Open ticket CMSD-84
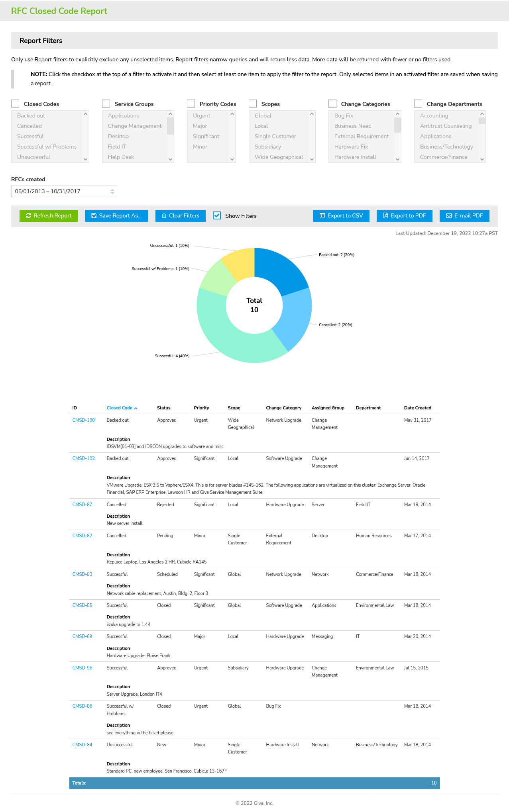This screenshot has height=812, width=509. tap(82, 745)
